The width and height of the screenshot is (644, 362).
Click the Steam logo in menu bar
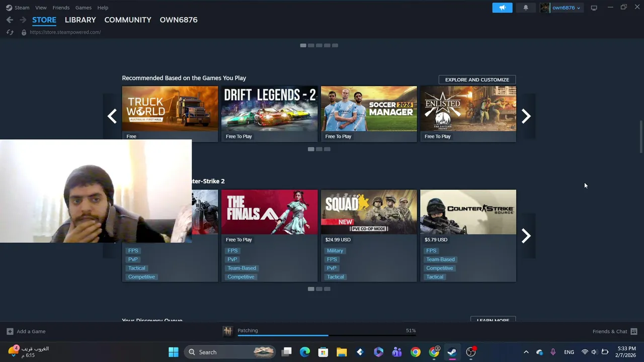[x=9, y=8]
